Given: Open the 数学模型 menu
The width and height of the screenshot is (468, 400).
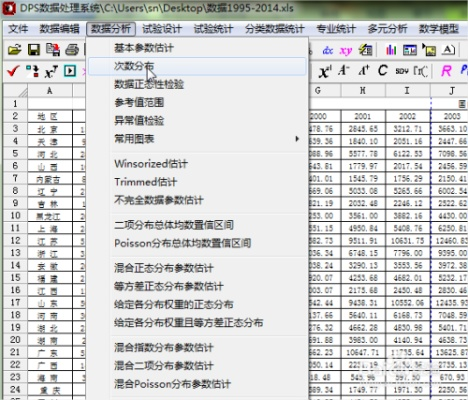Looking at the screenshot, I should point(439,29).
